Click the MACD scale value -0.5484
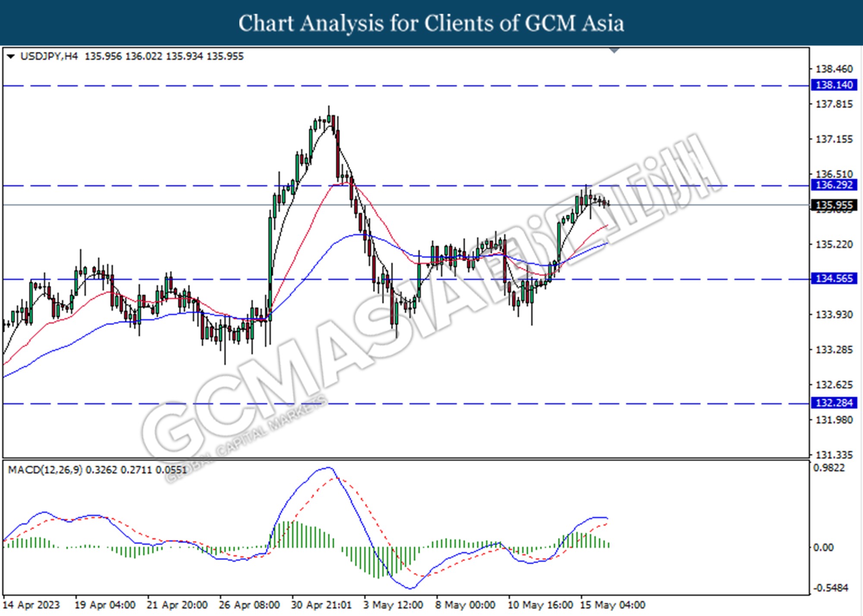Viewport: 863px width, 616px height. tap(831, 588)
